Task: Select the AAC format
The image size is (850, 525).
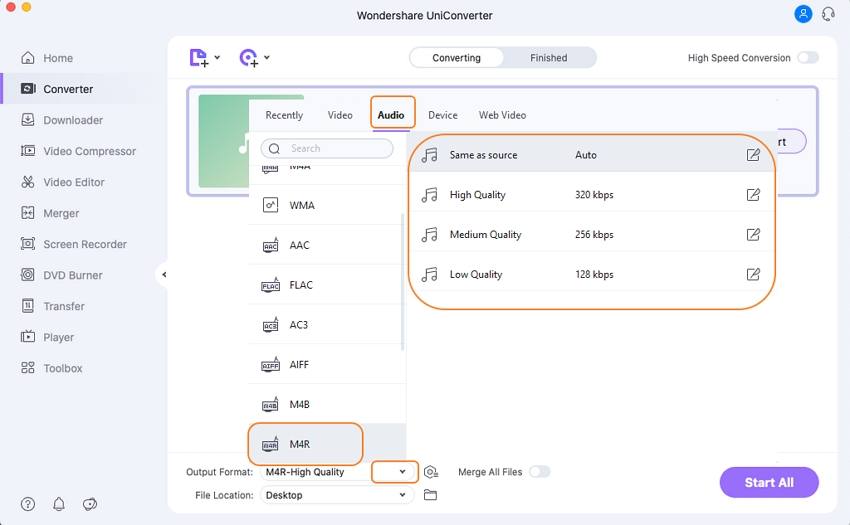Action: [327, 245]
